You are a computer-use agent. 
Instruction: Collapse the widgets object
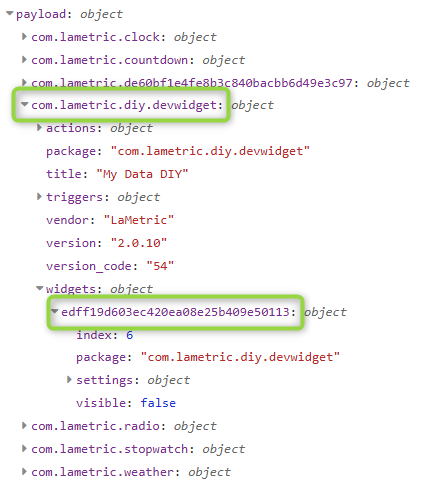[40, 288]
